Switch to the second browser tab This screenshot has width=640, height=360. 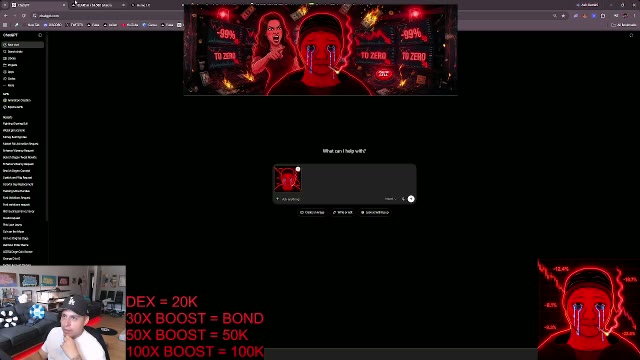[x=98, y=5]
